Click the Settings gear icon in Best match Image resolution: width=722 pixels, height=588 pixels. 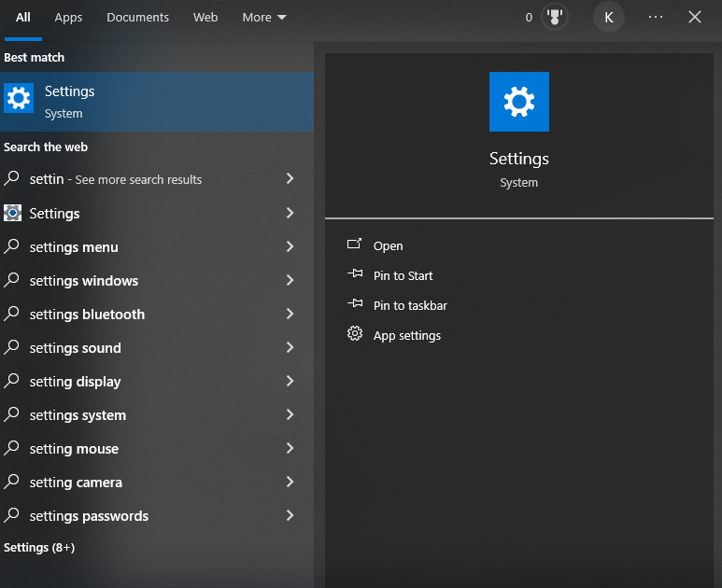[19, 98]
